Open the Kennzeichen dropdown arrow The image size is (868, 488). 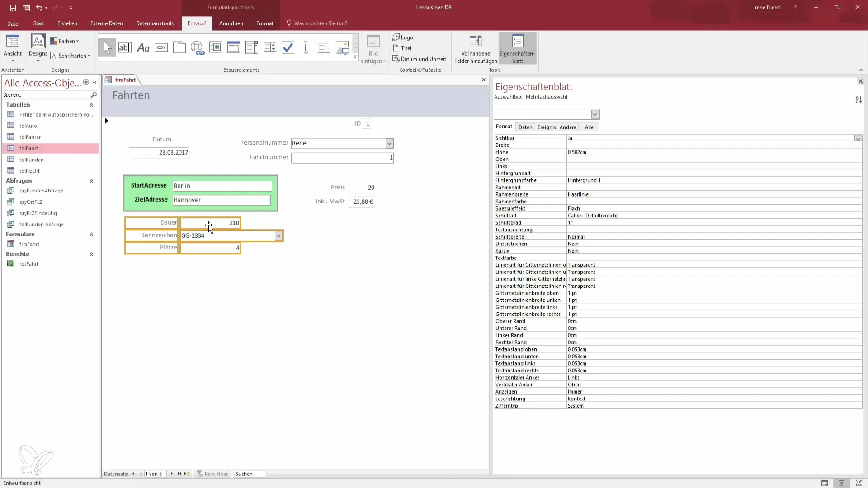point(278,236)
